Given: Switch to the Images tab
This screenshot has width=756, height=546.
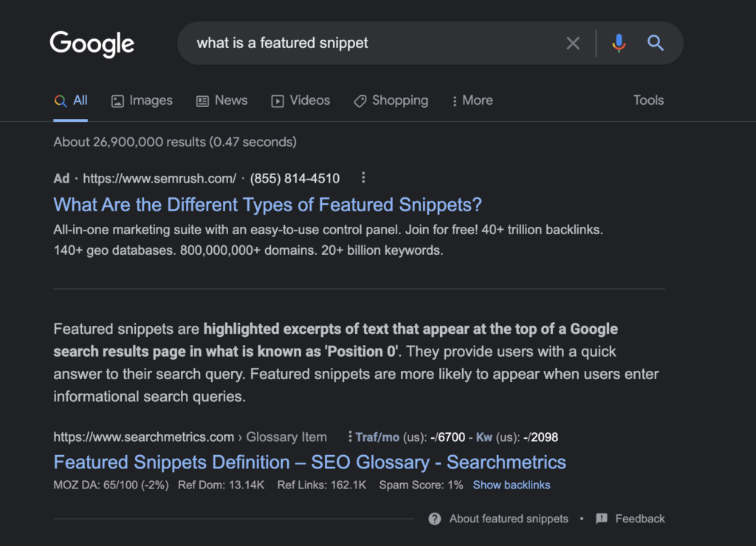Looking at the screenshot, I should point(142,100).
